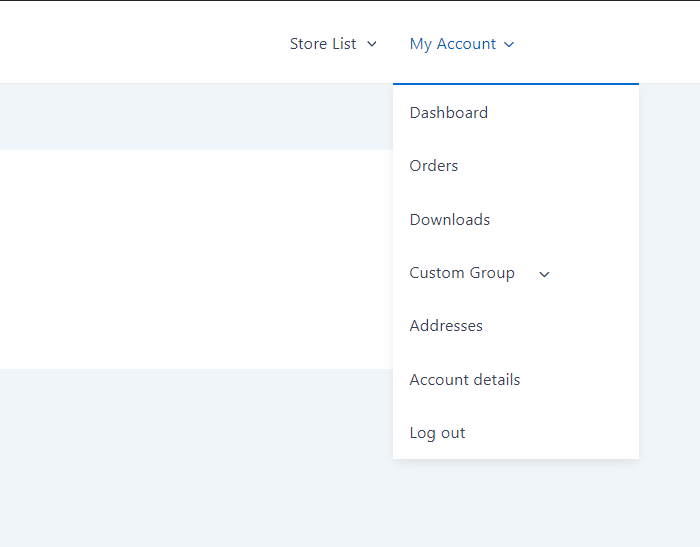This screenshot has height=547, width=700.
Task: Edit saved addresses via Addresses item
Action: click(446, 326)
